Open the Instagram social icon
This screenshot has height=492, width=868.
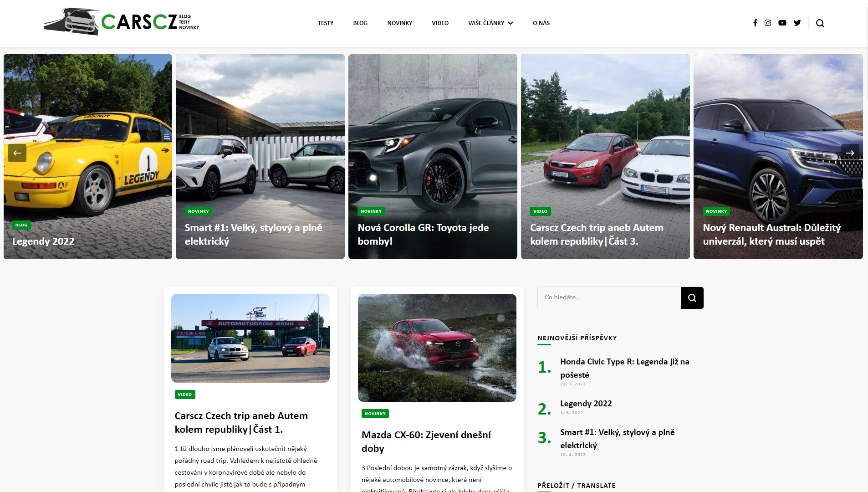click(768, 23)
